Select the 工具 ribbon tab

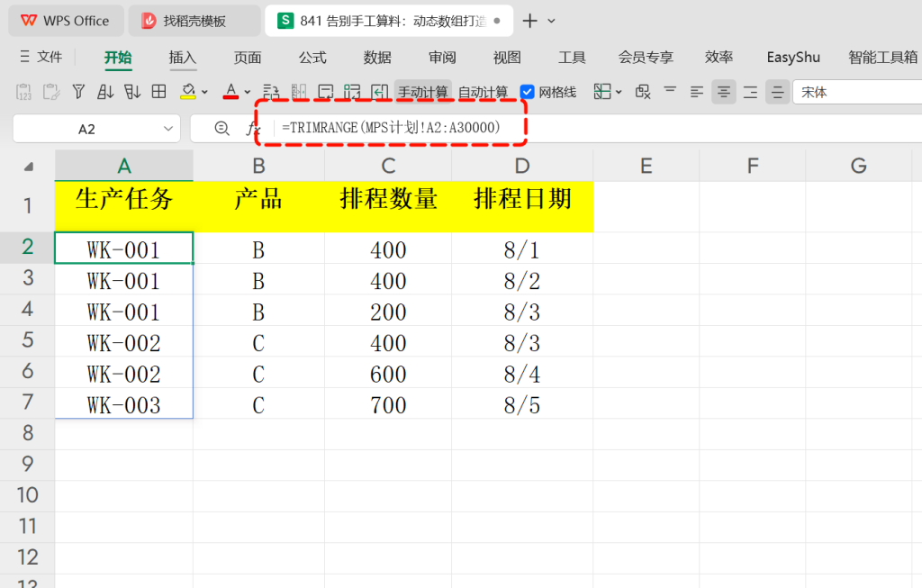[x=572, y=57]
